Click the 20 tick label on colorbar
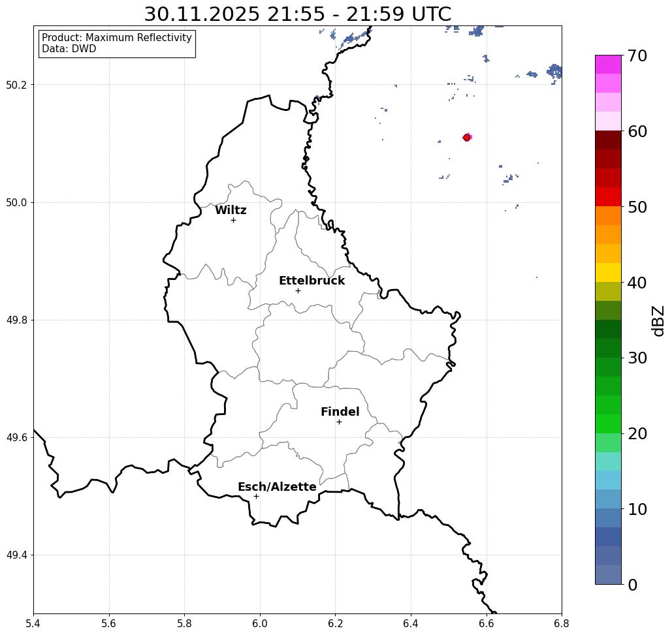 pyautogui.click(x=637, y=433)
